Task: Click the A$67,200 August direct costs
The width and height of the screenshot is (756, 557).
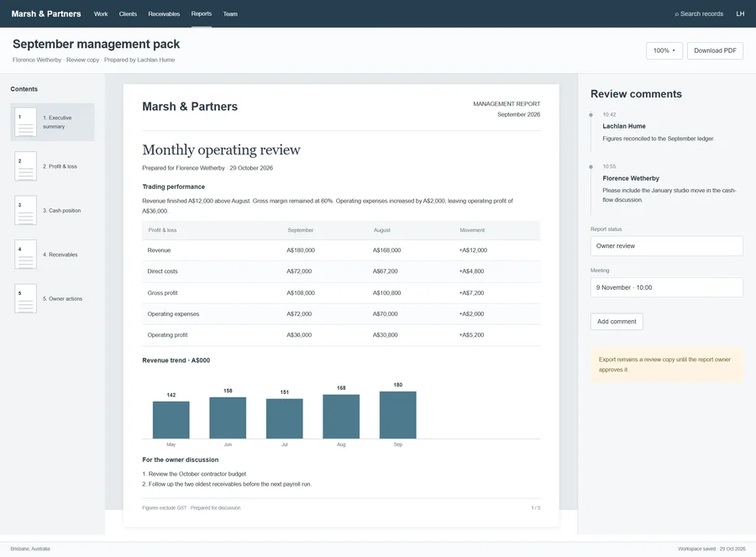Action: pyautogui.click(x=386, y=271)
